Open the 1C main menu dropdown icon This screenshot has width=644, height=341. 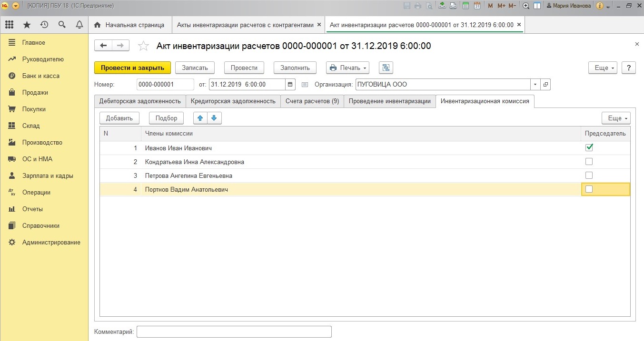16,6
